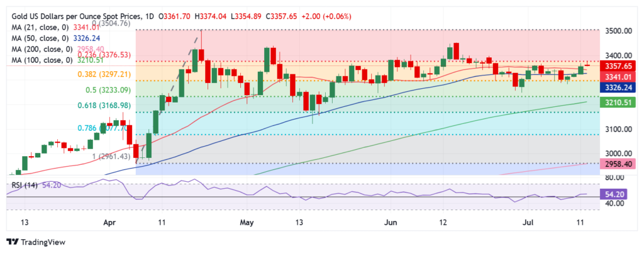This screenshot has height=253, width=644.
Task: Click the 3341.01 MA price label
Action: tap(623, 77)
